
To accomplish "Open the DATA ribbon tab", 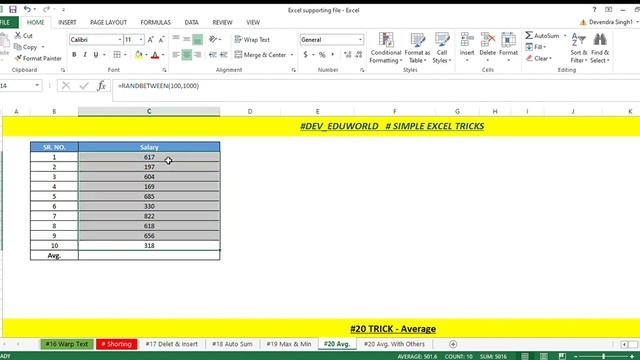I will [191, 22].
